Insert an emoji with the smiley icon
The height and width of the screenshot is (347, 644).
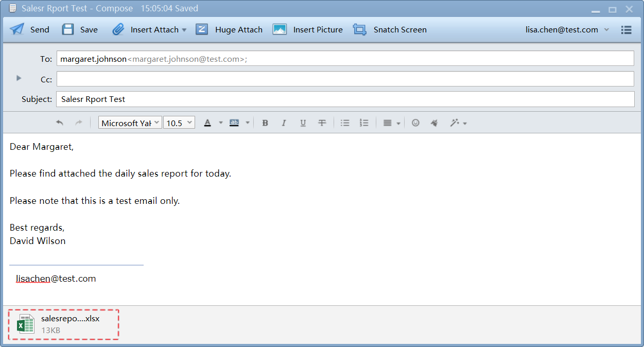pos(416,123)
